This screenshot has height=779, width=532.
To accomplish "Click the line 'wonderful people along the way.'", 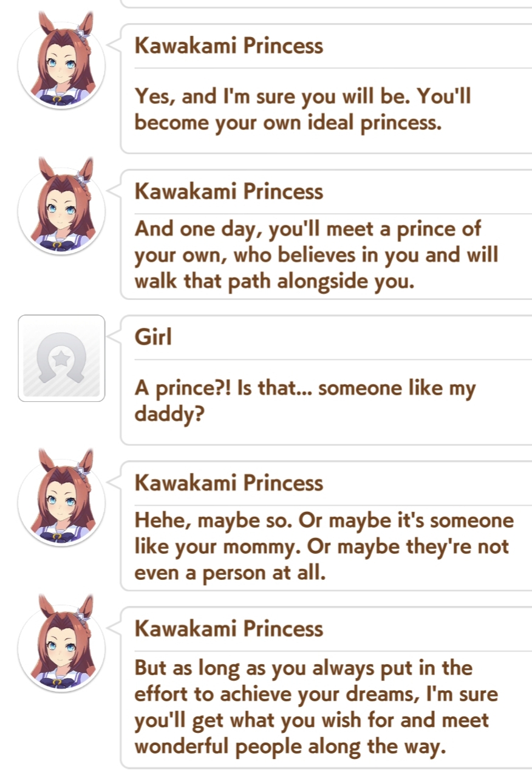I will click(290, 746).
